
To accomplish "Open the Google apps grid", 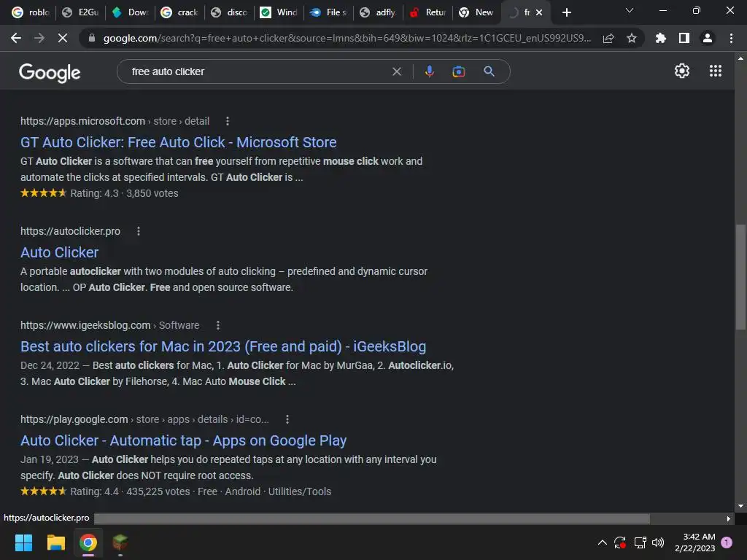I will [716, 71].
